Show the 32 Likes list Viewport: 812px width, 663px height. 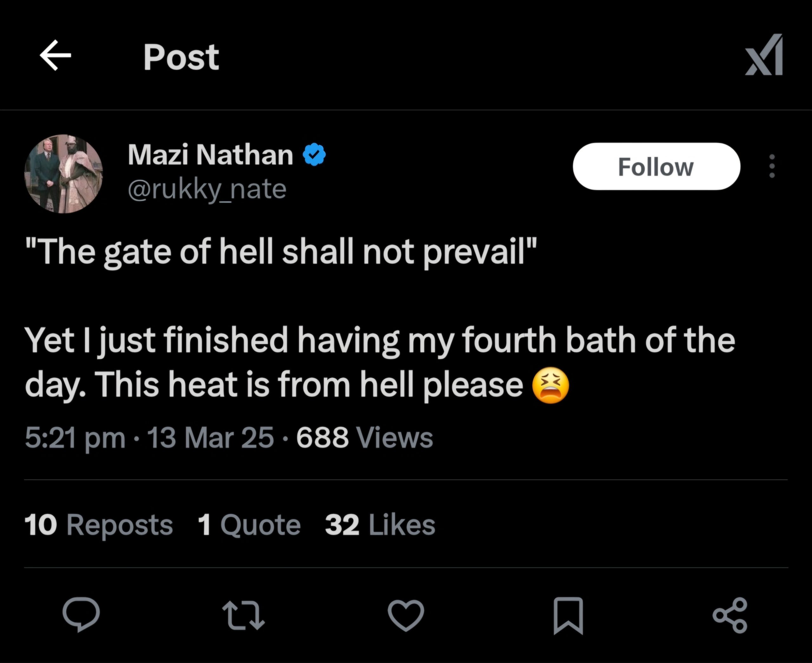[x=380, y=525]
